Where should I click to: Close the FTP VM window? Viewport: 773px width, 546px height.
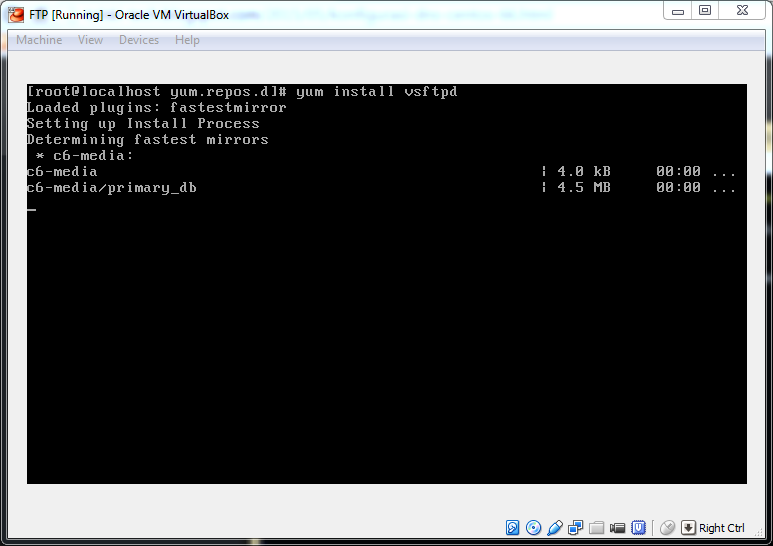point(742,10)
